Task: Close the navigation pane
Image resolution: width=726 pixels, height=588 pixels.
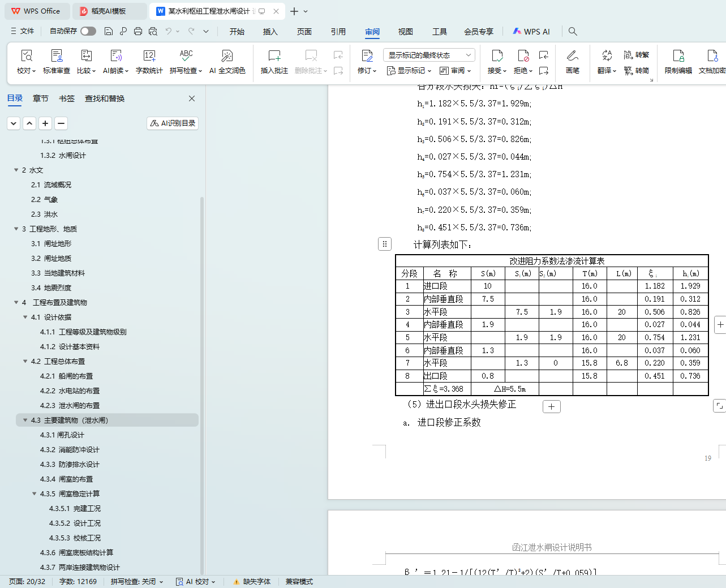Action: coord(192,98)
